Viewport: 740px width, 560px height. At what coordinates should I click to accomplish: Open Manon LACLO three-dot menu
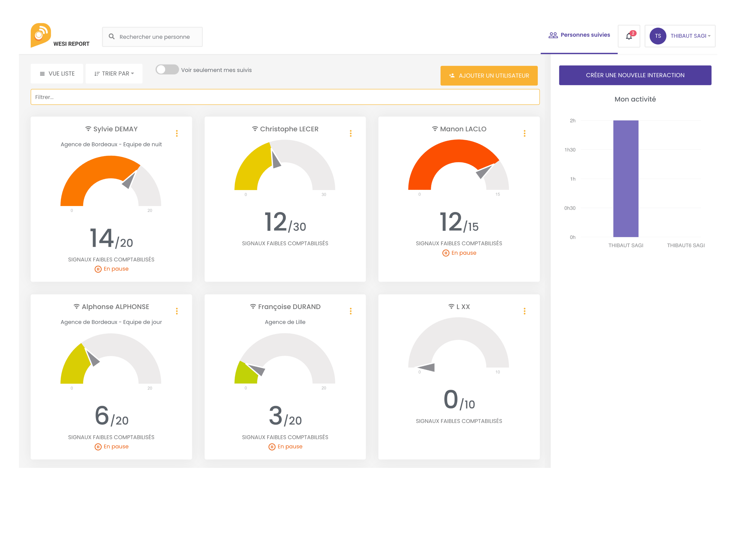pos(524,133)
